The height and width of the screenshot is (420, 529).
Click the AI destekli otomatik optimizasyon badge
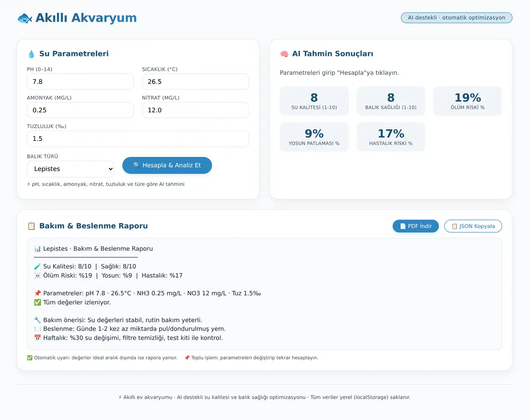[x=457, y=18]
